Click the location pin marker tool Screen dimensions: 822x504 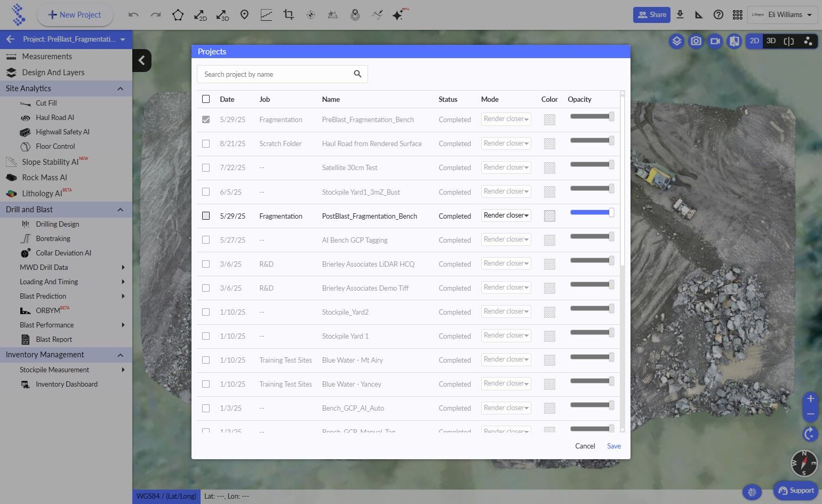click(244, 15)
